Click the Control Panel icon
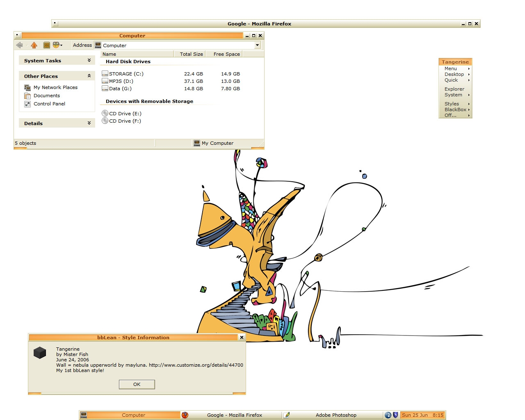525x420 pixels. 27,104
